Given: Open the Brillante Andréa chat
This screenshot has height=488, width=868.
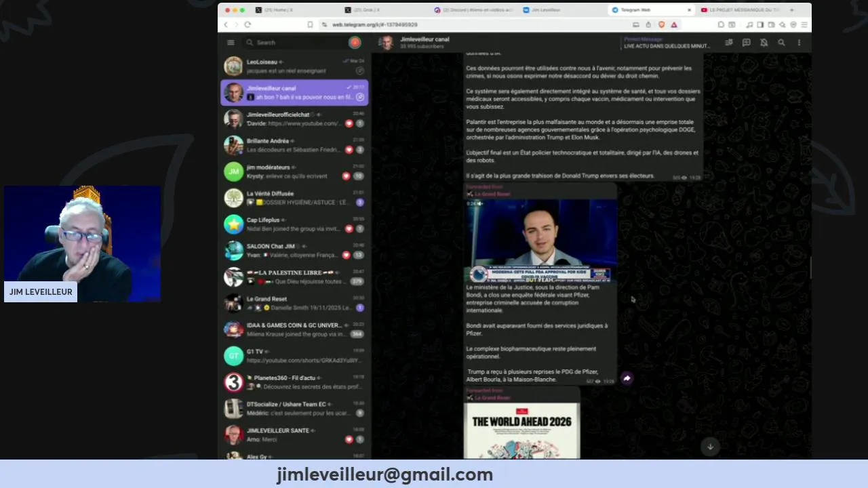Looking at the screenshot, I should (x=294, y=145).
